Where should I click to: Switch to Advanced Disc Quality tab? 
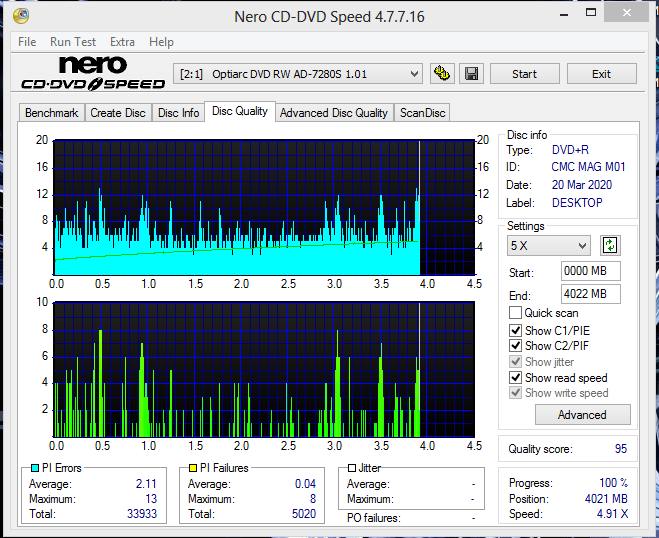click(334, 113)
